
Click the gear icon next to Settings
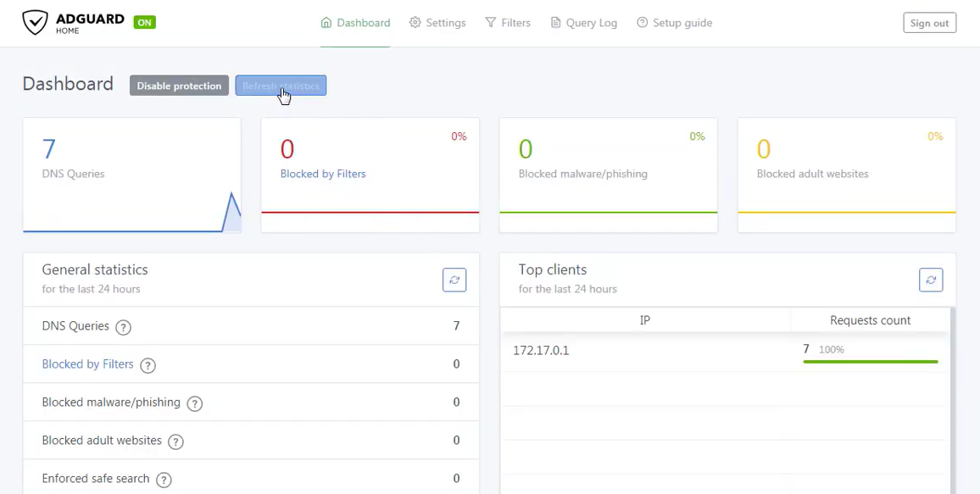[x=415, y=22]
